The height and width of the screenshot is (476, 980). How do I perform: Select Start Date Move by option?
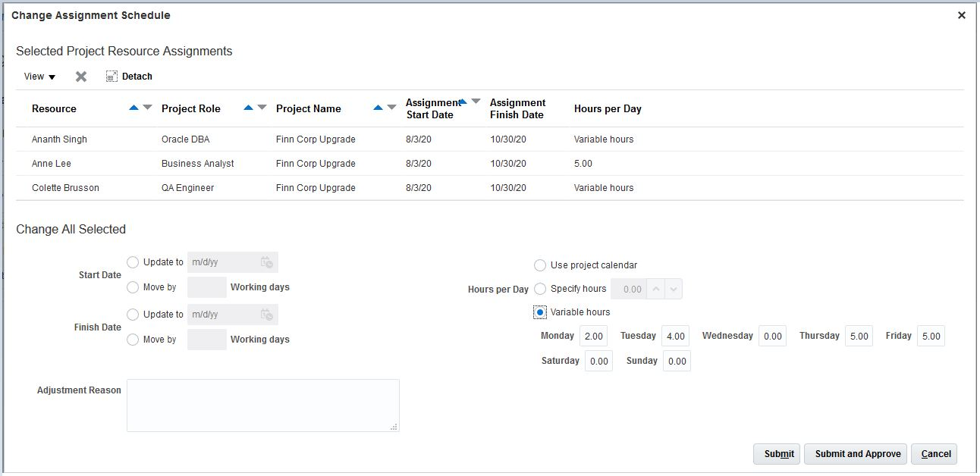(133, 287)
